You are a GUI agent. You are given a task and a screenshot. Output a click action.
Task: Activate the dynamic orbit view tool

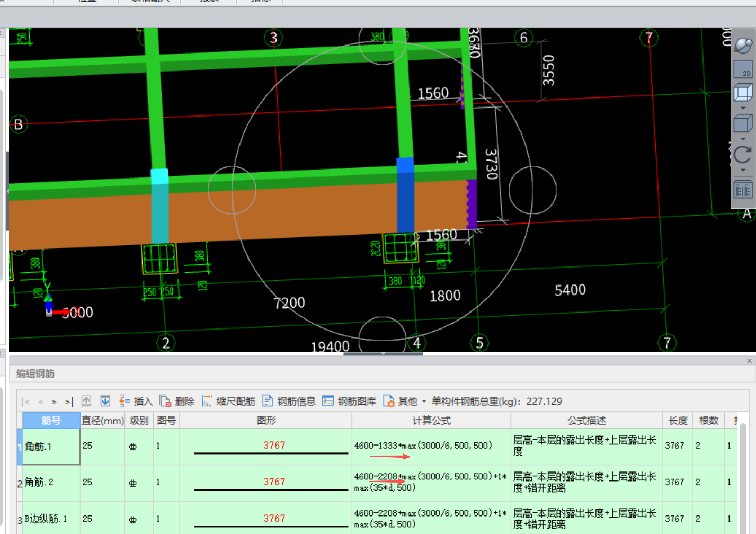pos(743,46)
